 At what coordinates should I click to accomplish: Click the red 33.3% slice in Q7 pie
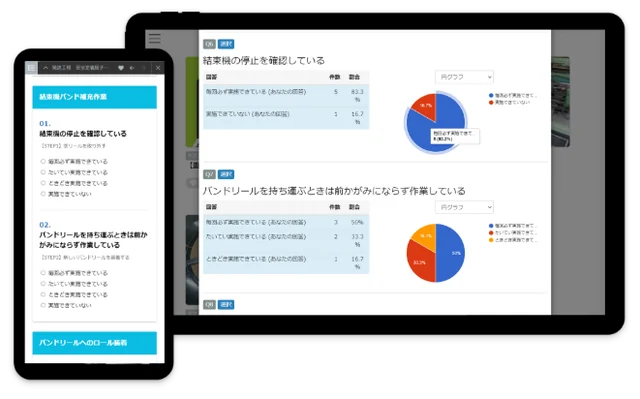[x=420, y=261]
